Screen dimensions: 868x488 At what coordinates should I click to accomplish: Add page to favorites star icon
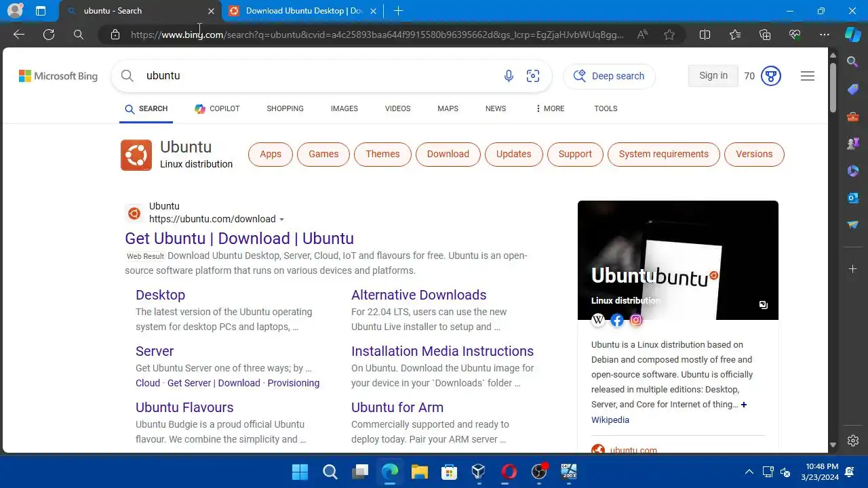(669, 35)
